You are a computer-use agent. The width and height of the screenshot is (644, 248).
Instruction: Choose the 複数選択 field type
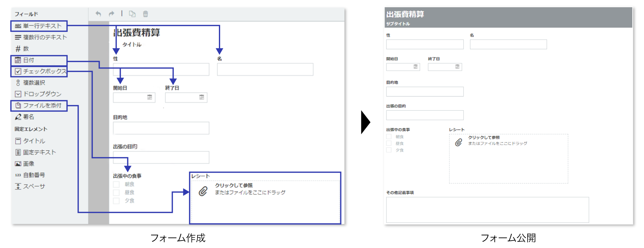pyautogui.click(x=30, y=83)
